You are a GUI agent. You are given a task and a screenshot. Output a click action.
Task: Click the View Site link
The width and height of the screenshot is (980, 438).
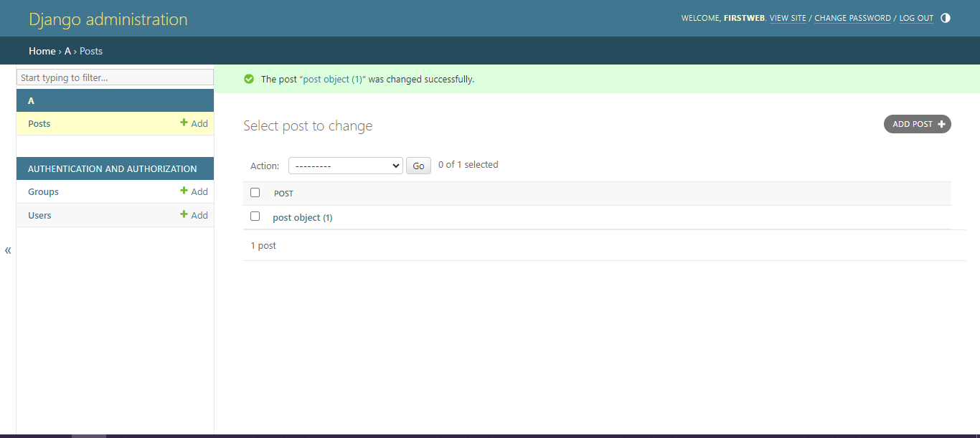point(788,18)
